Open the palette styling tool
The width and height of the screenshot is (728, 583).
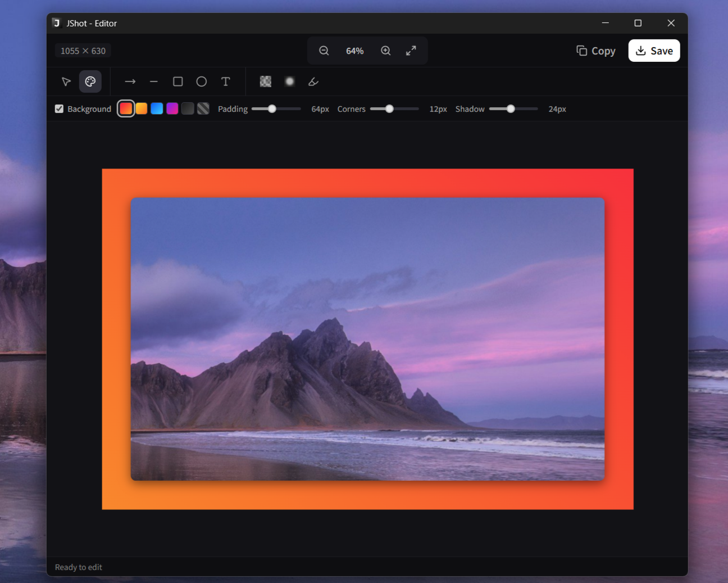90,82
